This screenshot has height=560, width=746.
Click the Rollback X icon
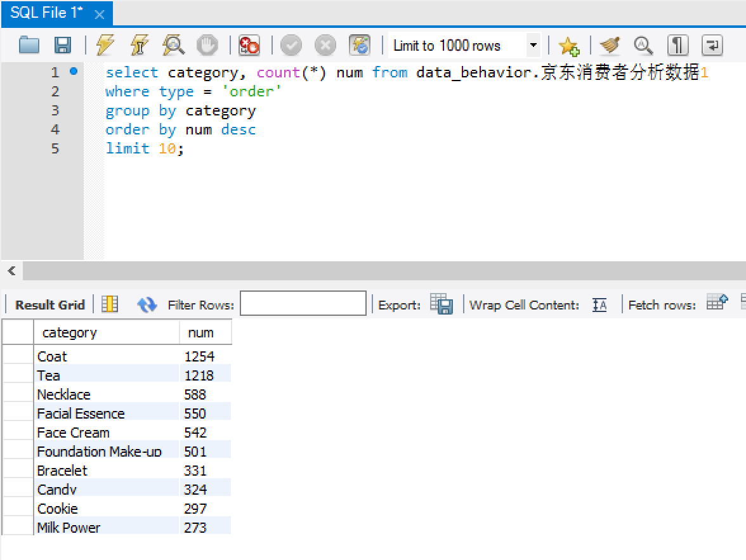pyautogui.click(x=325, y=46)
